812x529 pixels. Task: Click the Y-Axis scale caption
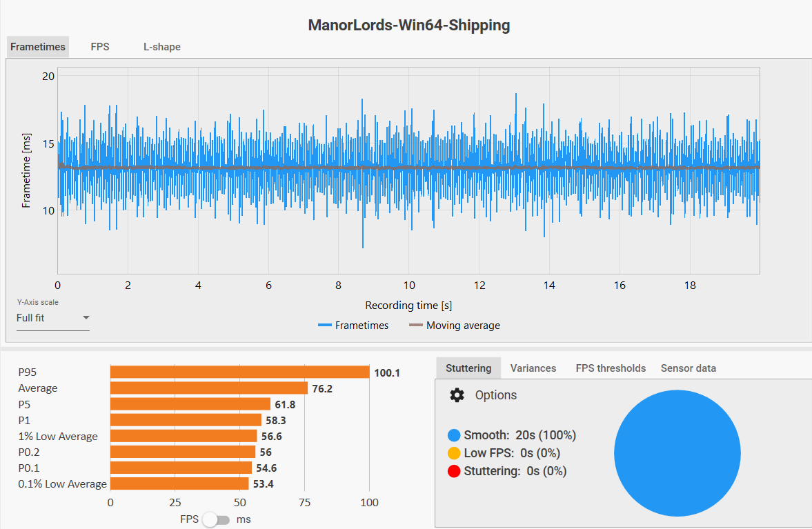pos(38,302)
